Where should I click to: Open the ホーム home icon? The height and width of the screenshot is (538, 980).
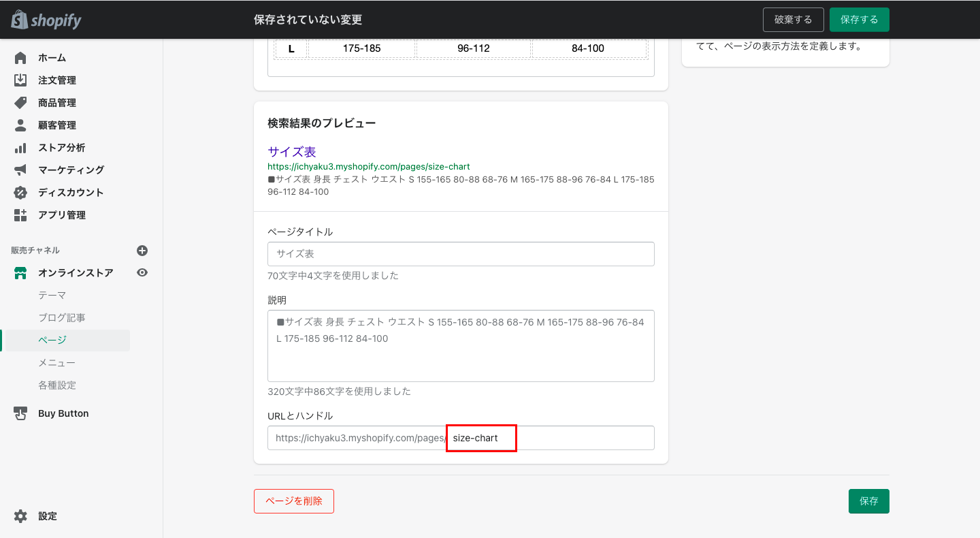[x=20, y=58]
